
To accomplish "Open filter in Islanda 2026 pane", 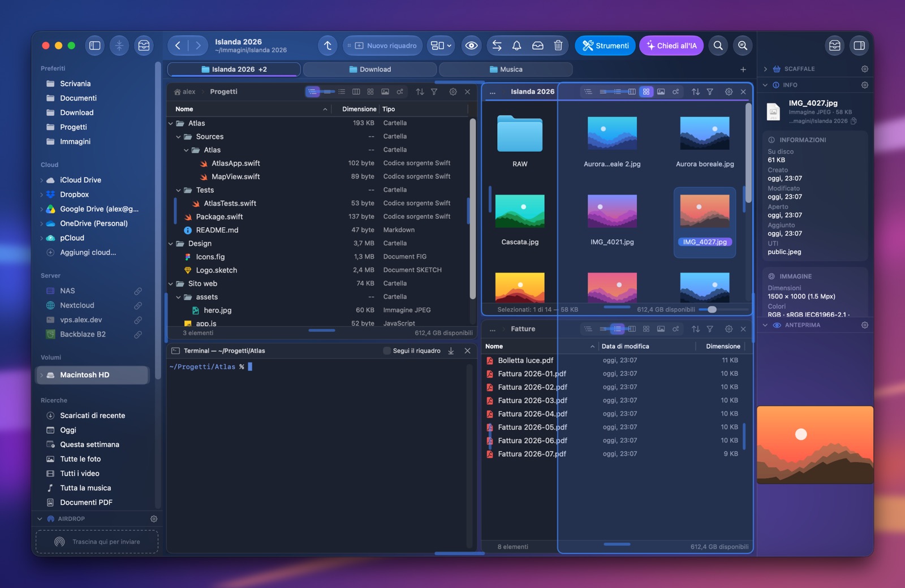I will pyautogui.click(x=710, y=92).
